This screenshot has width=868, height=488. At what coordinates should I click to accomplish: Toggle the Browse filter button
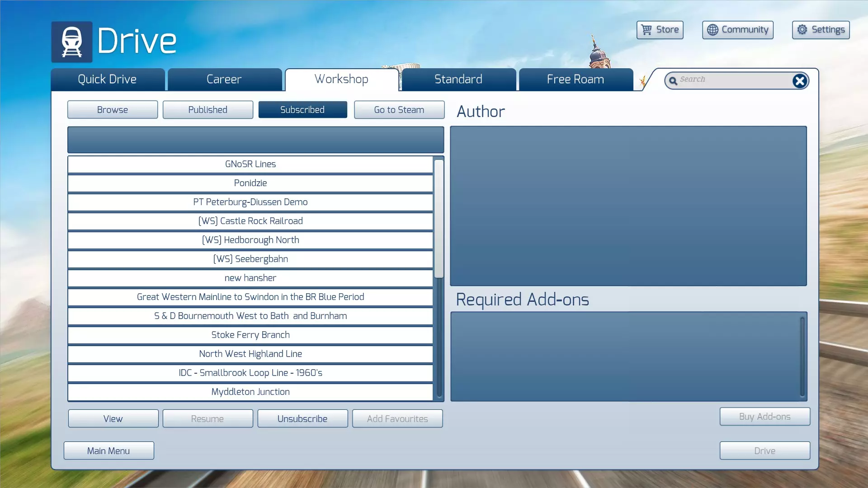click(113, 110)
